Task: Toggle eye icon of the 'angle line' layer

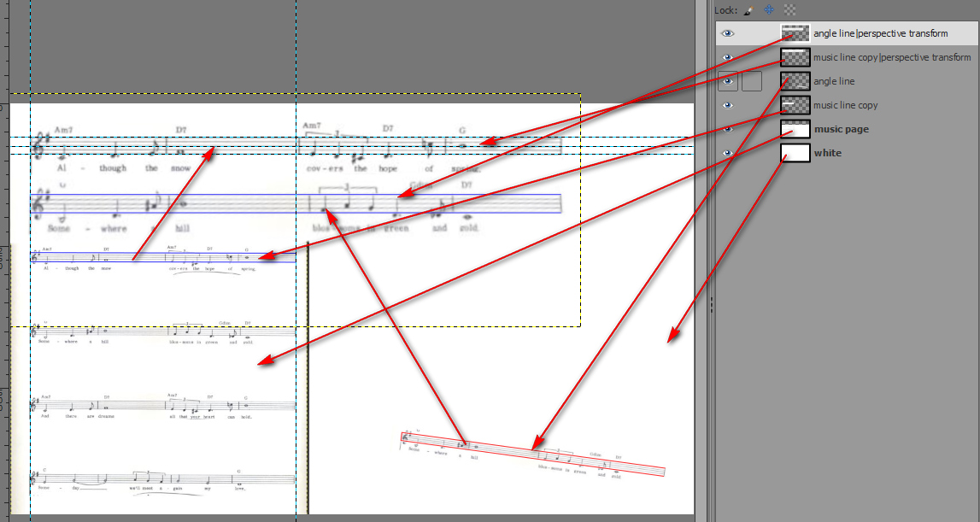Action: click(x=727, y=81)
